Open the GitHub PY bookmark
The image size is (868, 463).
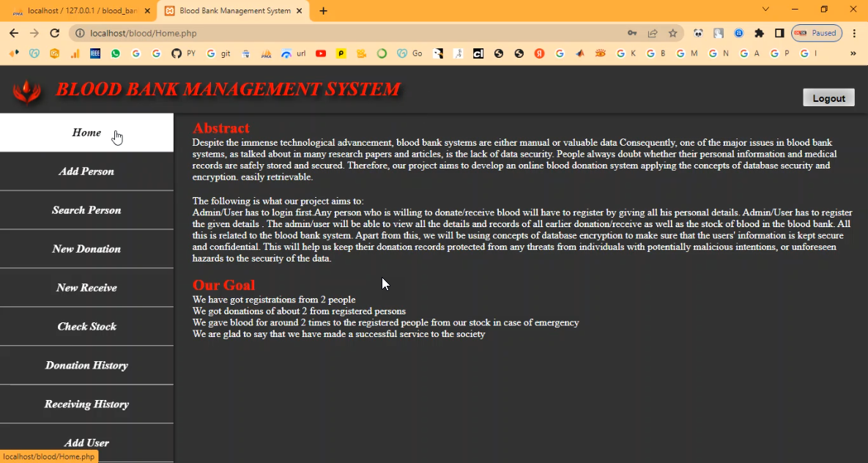click(x=184, y=53)
